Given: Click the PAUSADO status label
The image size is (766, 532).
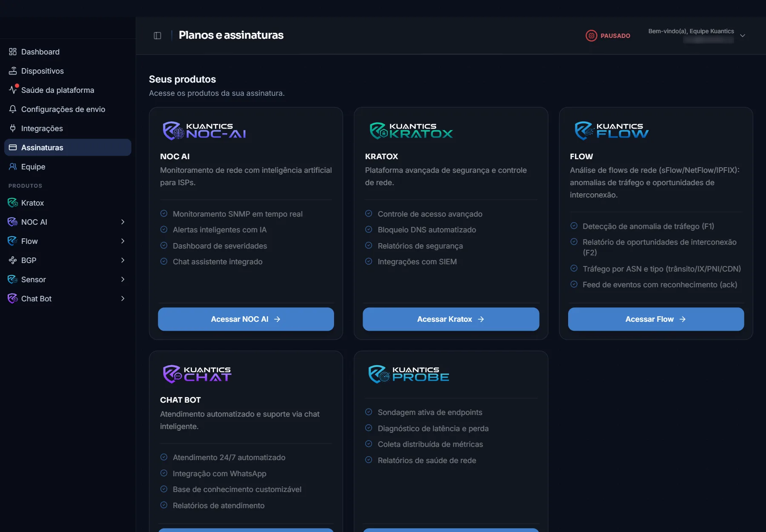Looking at the screenshot, I should (x=615, y=36).
